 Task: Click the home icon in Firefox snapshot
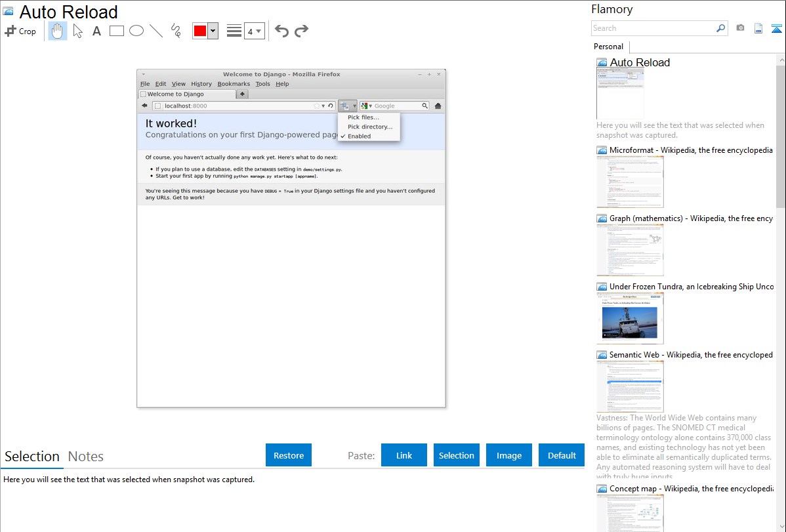tap(438, 106)
